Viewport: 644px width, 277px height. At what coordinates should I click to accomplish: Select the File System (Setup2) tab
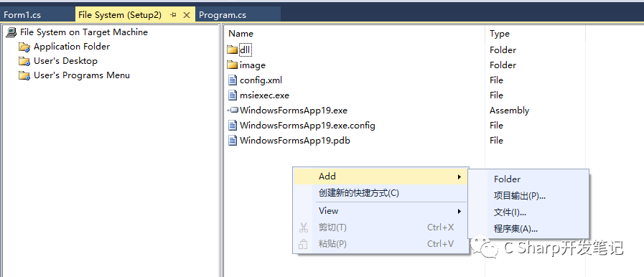(120, 15)
